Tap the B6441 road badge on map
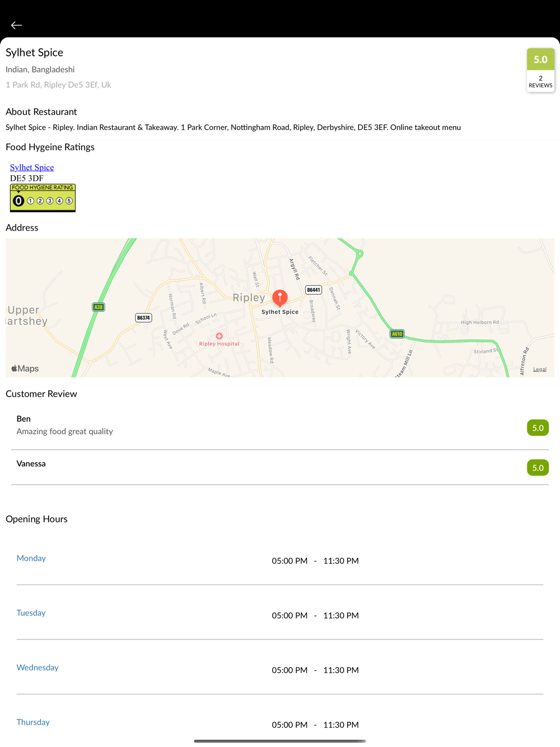560x747 pixels. point(313,290)
